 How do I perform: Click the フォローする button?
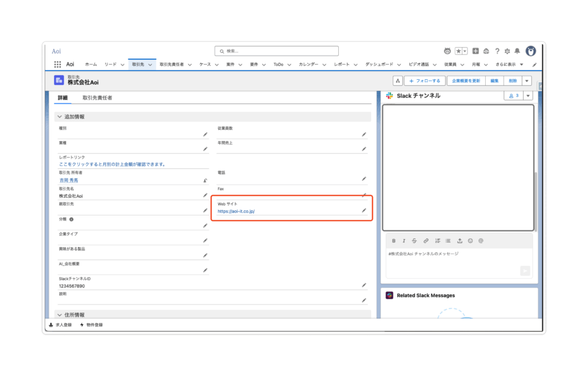click(x=425, y=81)
